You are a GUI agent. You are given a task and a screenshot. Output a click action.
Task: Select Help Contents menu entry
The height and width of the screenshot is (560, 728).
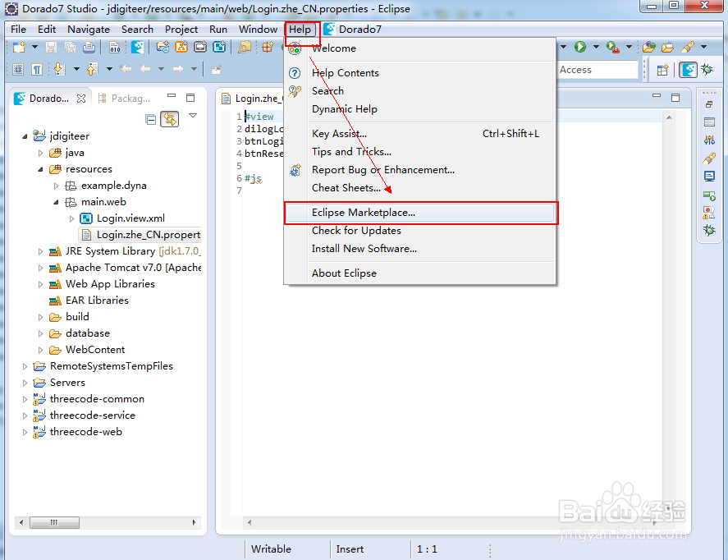click(420, 73)
